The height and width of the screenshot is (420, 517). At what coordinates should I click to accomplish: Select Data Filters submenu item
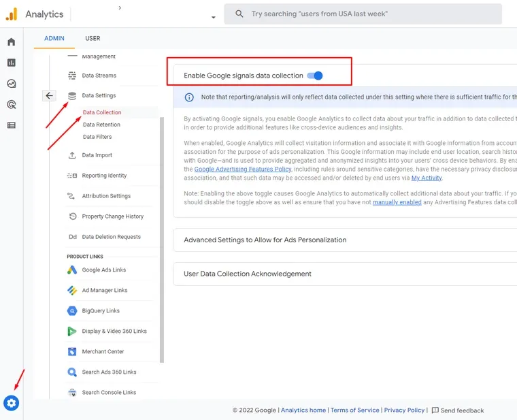[97, 137]
